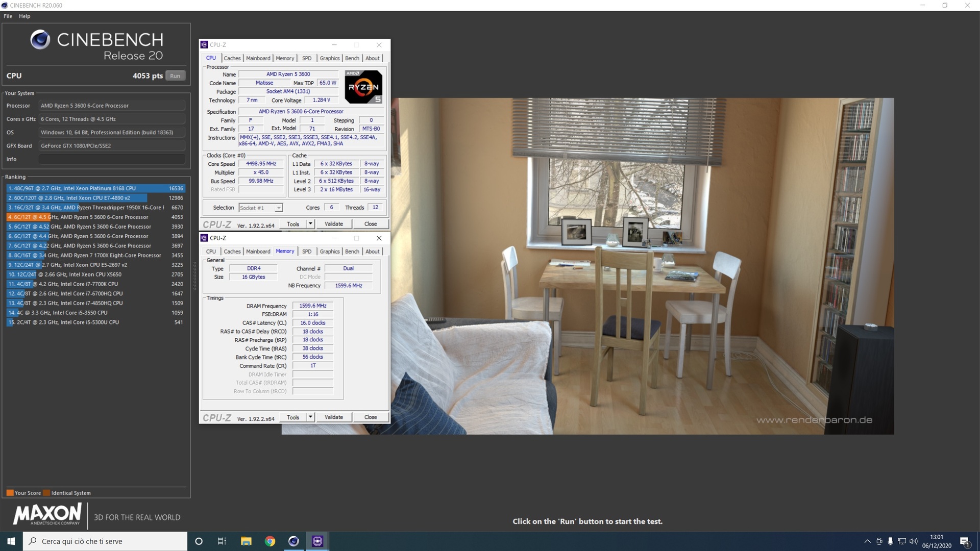Open the Windows Start menu
This screenshot has width=980, height=551.
(11, 541)
